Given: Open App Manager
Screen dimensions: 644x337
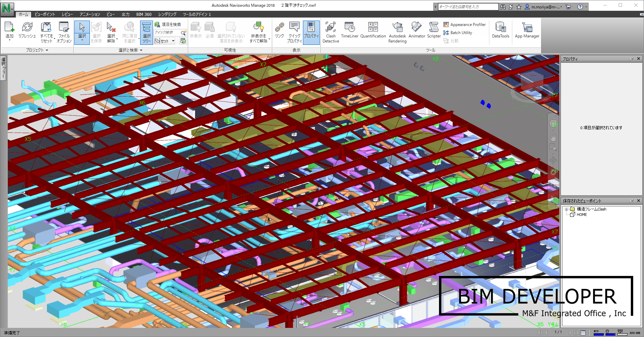Looking at the screenshot, I should tap(527, 30).
